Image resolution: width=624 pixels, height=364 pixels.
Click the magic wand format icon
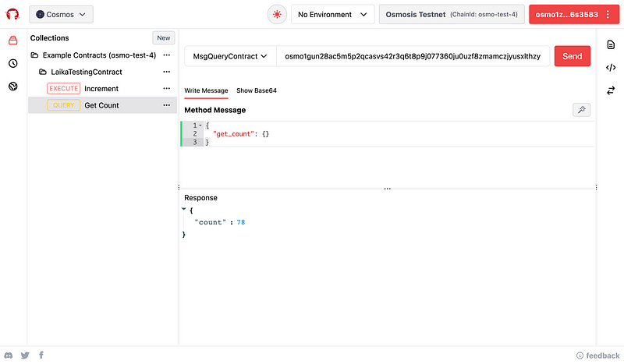coord(581,110)
